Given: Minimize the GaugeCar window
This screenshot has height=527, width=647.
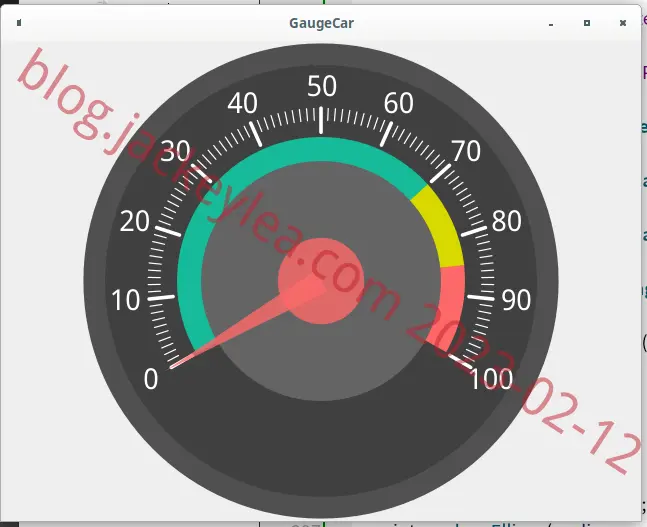Looking at the screenshot, I should [x=550, y=25].
